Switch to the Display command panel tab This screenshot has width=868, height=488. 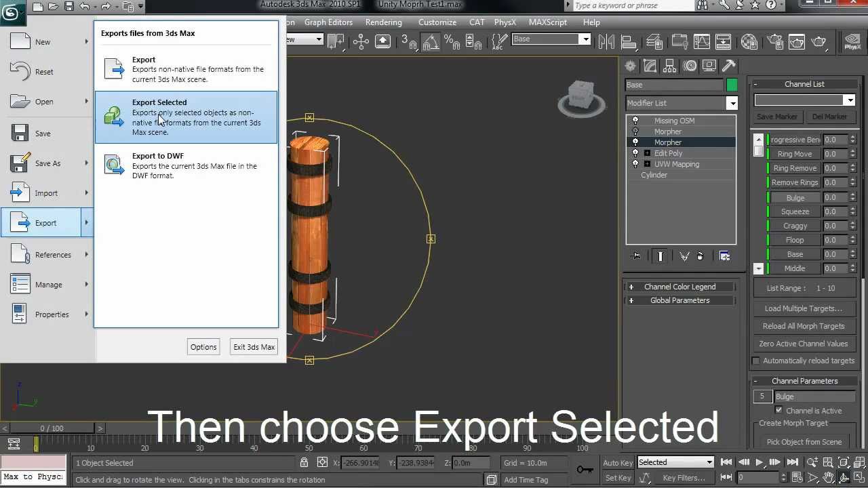click(709, 66)
